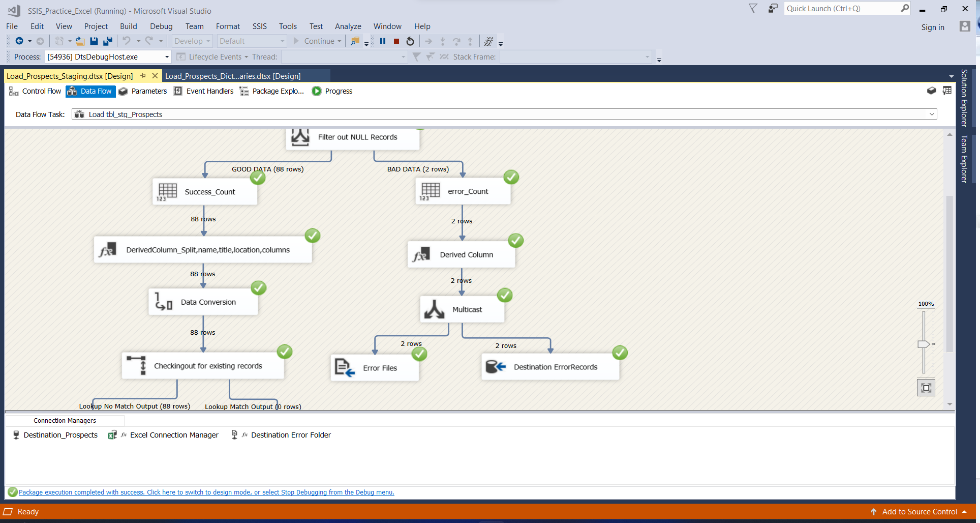Pause debugging with the Break All icon
The height and width of the screenshot is (523, 980).
tap(383, 41)
